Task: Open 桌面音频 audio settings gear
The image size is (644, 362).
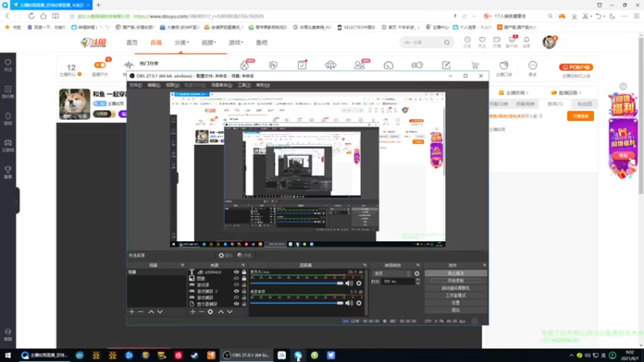Action: tap(359, 303)
